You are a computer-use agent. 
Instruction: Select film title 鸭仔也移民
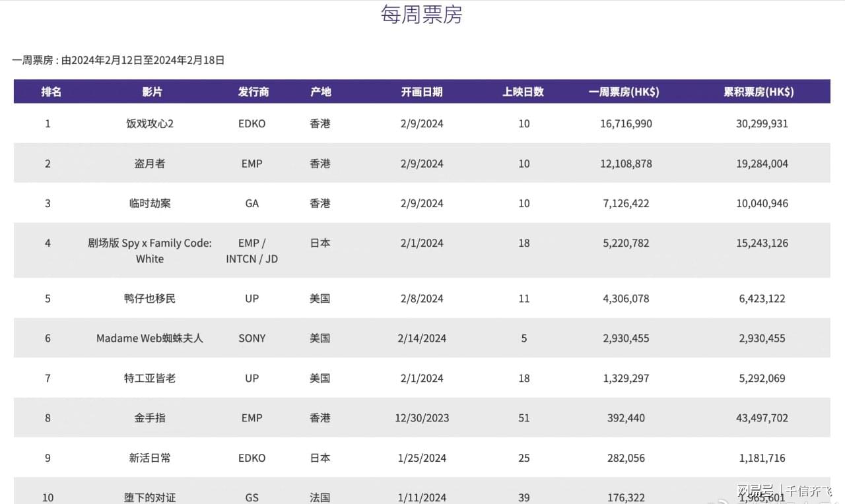tap(150, 298)
